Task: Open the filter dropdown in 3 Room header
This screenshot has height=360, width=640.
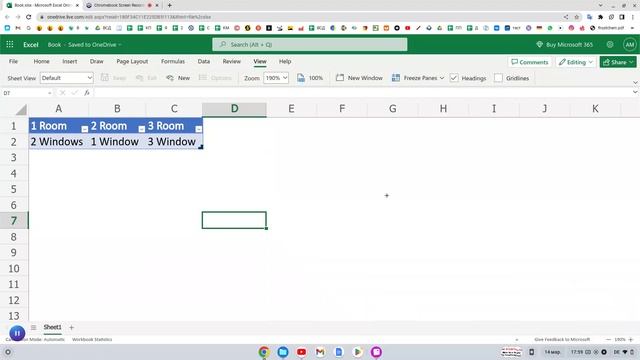Action: [199, 129]
